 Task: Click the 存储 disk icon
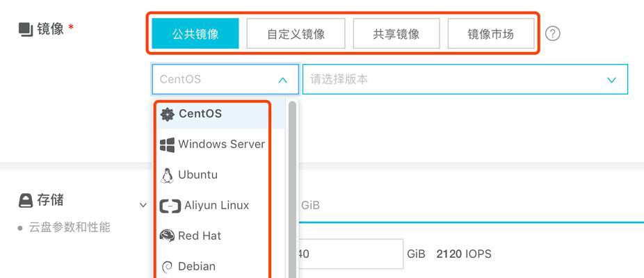click(x=26, y=200)
